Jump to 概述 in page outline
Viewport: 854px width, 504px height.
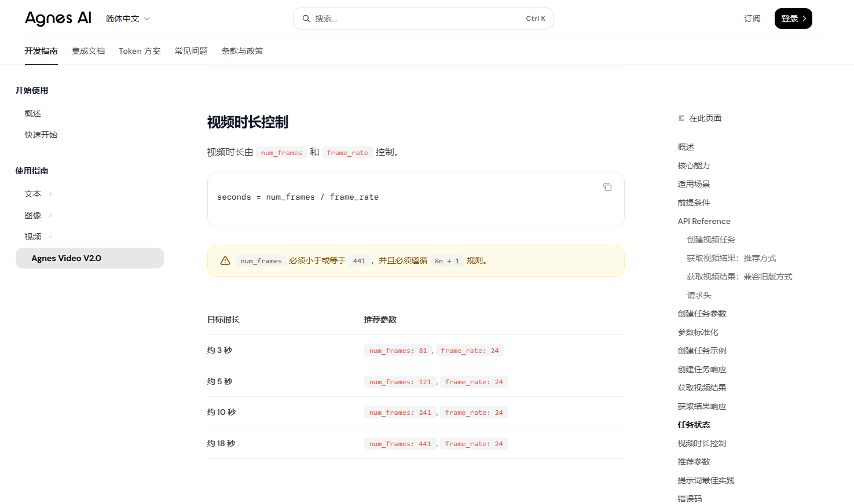(686, 147)
